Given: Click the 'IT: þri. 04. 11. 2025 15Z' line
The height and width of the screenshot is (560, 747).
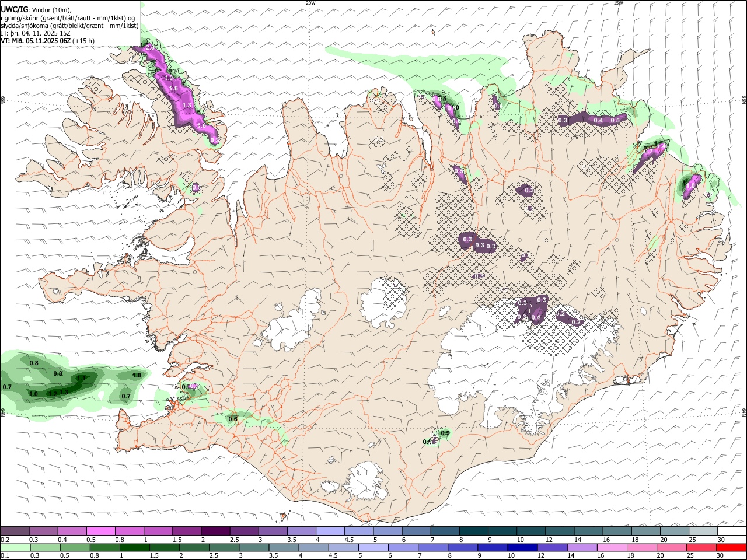Looking at the screenshot, I should point(36,33).
